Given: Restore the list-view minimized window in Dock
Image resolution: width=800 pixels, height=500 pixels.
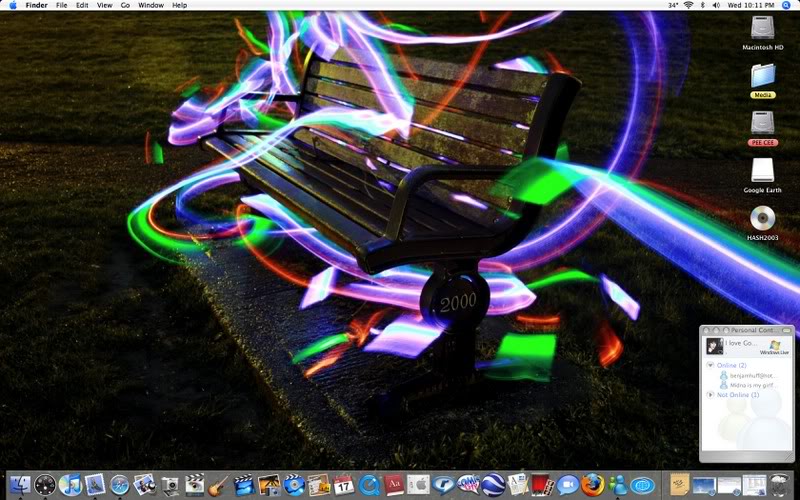Looking at the screenshot, I should click(755, 485).
